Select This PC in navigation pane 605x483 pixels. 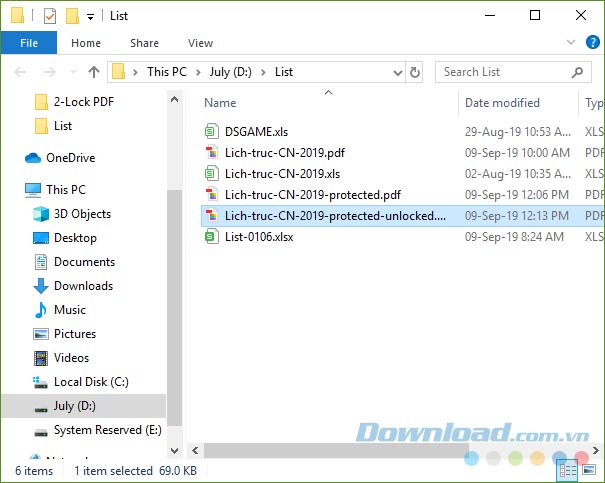[55, 189]
